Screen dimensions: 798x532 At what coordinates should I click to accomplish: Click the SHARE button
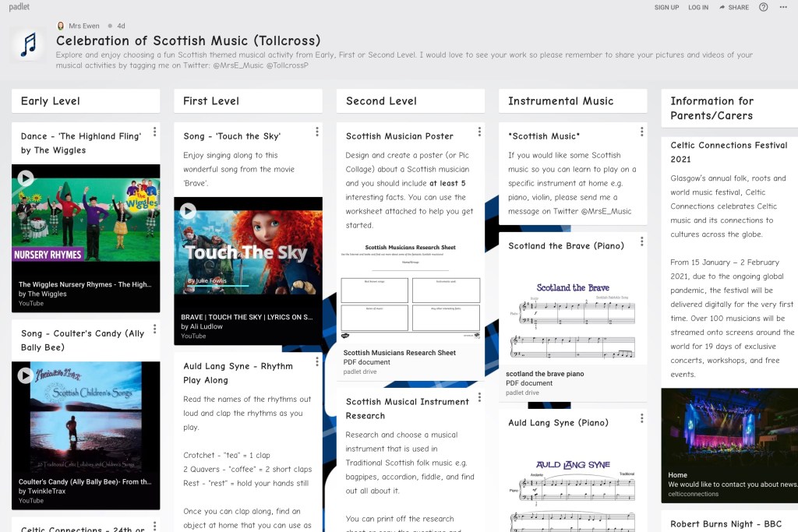[733, 7]
